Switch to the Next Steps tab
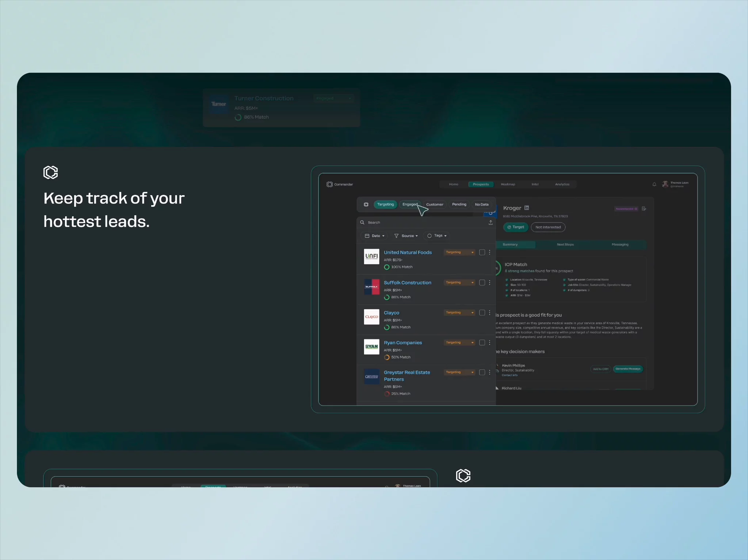 [565, 245]
